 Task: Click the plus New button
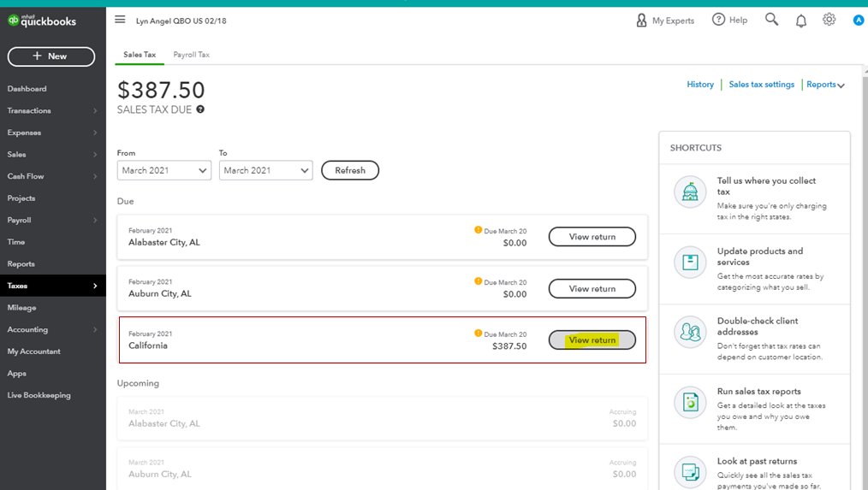[51, 56]
